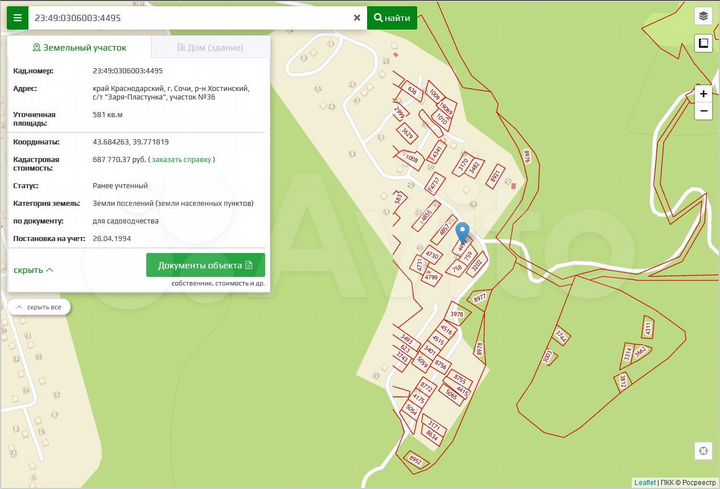Click the blue location marker pin
720x489 pixels.
pyautogui.click(x=462, y=233)
